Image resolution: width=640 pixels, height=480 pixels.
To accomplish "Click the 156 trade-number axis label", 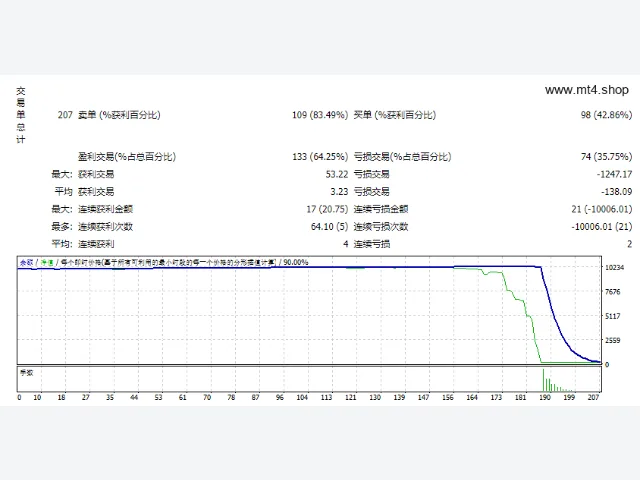I will tap(448, 398).
